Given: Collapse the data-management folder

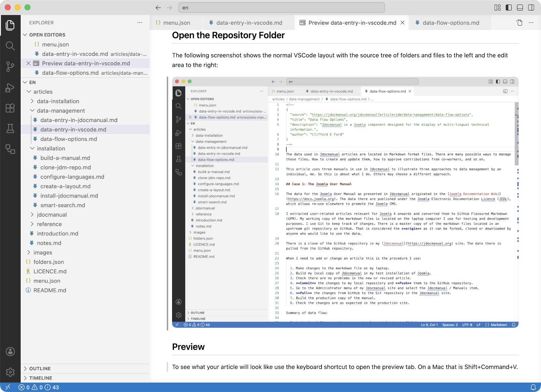Looking at the screenshot, I should (32, 111).
